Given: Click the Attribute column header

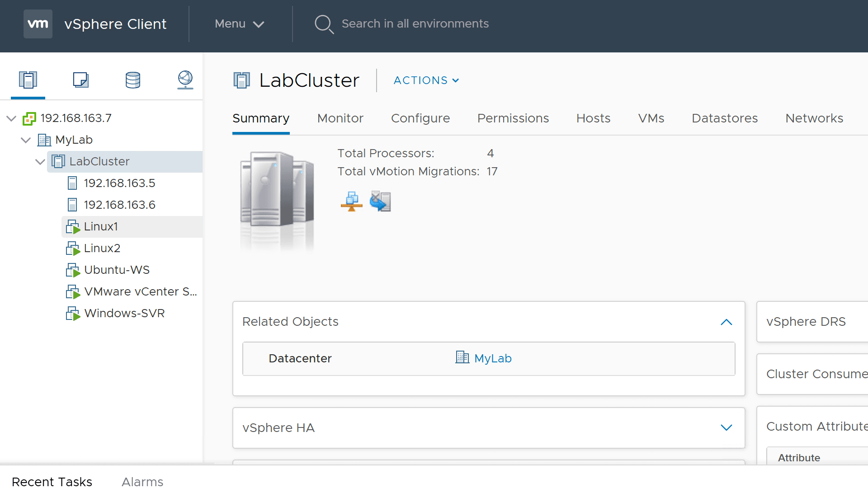Looking at the screenshot, I should coord(799,458).
